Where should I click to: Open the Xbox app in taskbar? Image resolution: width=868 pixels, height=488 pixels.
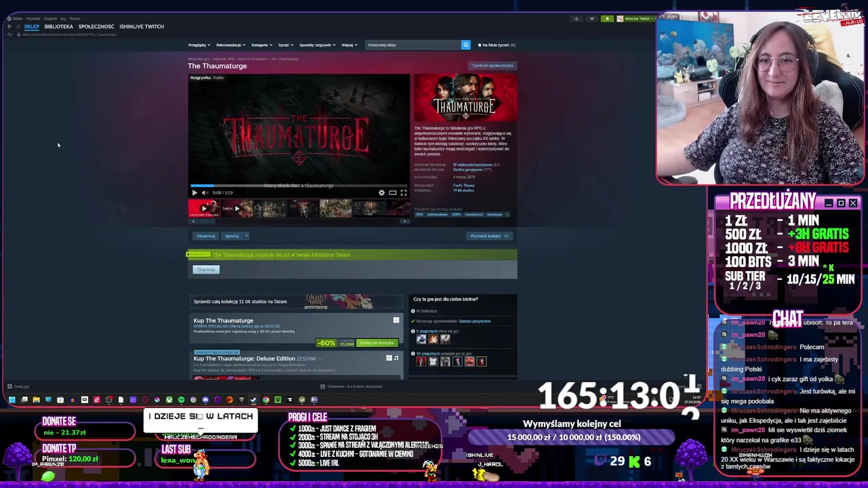tap(169, 400)
